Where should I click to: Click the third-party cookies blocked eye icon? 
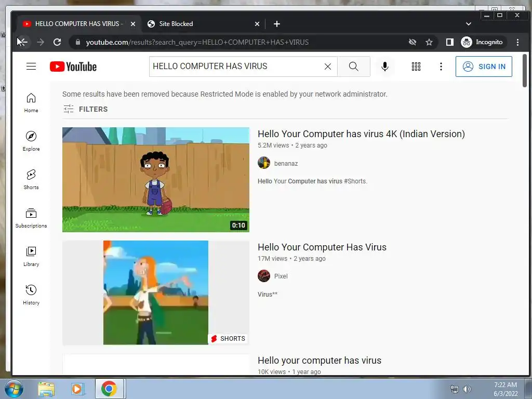pos(413,42)
